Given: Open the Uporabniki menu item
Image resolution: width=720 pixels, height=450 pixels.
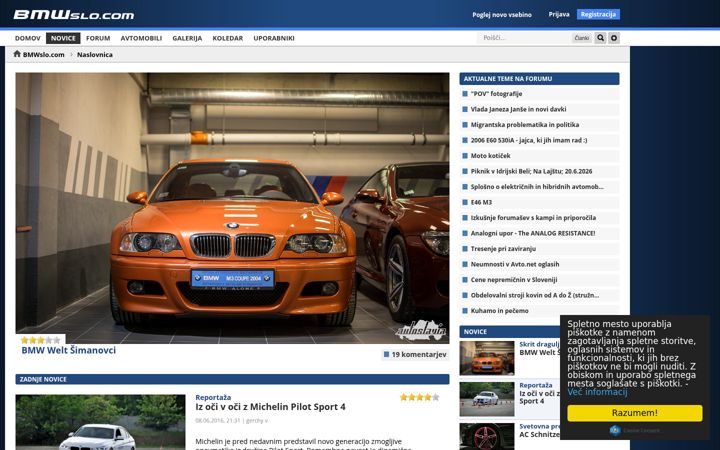Looking at the screenshot, I should pos(274,38).
